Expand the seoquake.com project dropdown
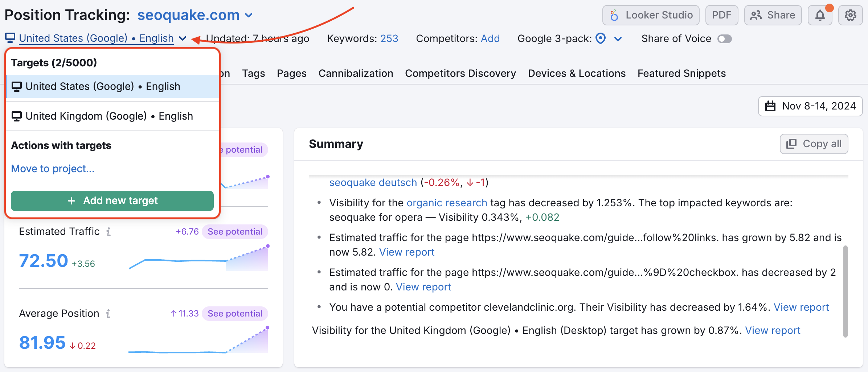This screenshot has height=372, width=868. pyautogui.click(x=249, y=15)
